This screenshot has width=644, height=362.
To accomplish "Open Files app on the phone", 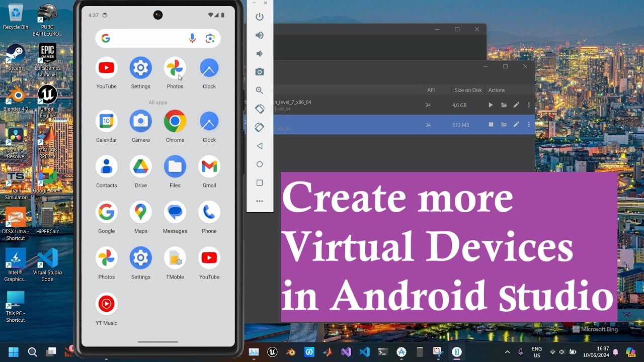I will tap(175, 171).
